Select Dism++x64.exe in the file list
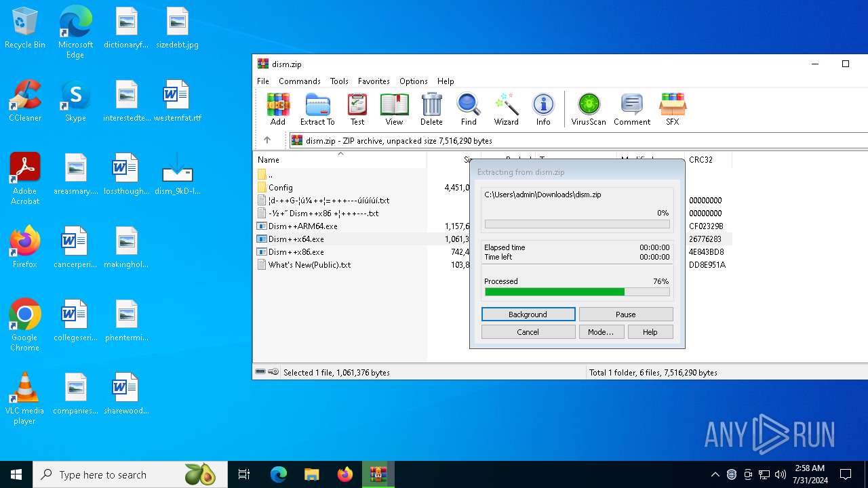This screenshot has width=868, height=488. click(296, 239)
